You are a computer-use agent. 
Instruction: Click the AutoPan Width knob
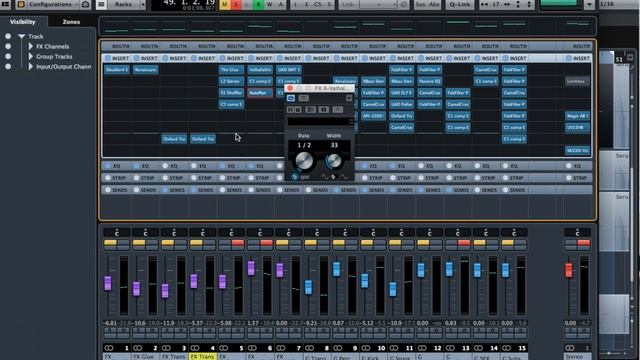coord(334,161)
